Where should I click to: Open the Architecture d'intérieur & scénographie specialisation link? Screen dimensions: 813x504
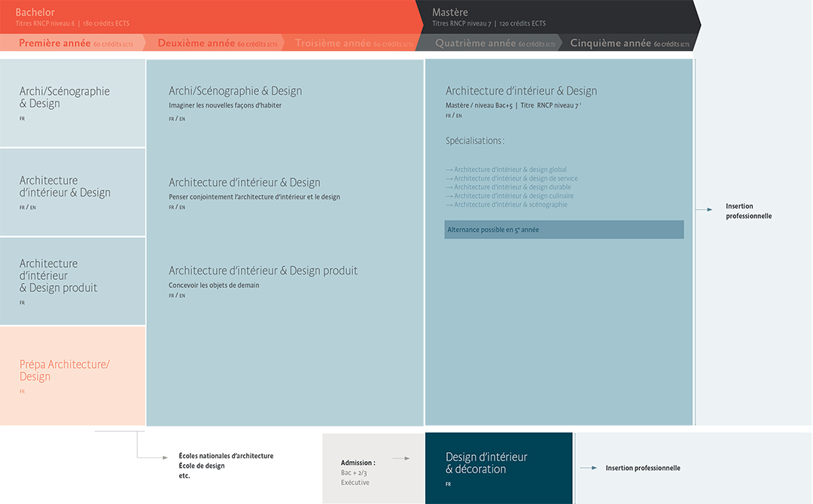(510, 205)
